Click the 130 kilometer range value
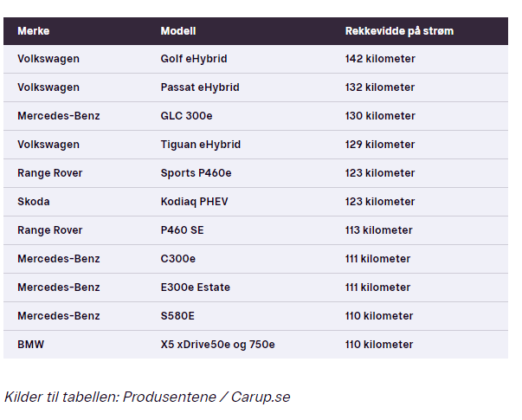Image resolution: width=522 pixels, height=420 pixels. [380, 116]
